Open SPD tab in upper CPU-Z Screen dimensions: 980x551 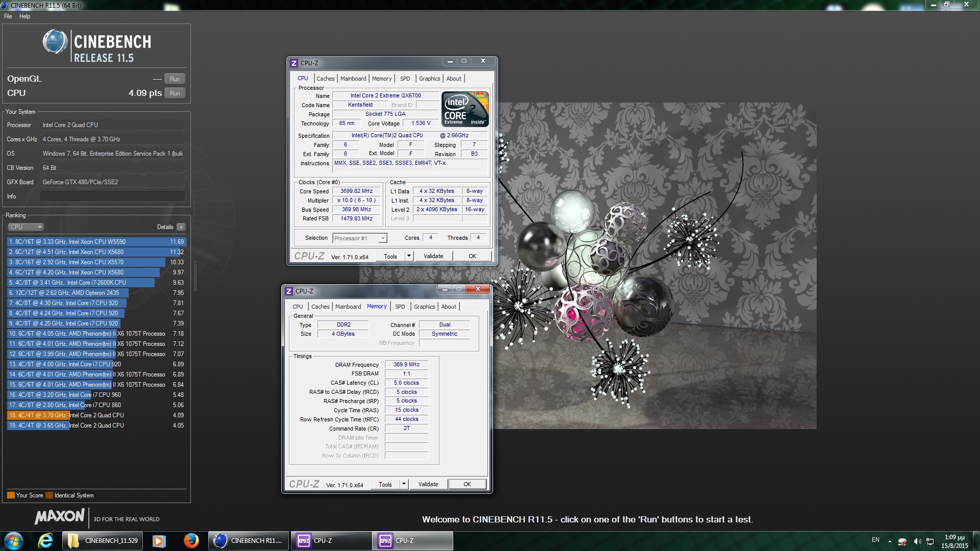pyautogui.click(x=405, y=79)
